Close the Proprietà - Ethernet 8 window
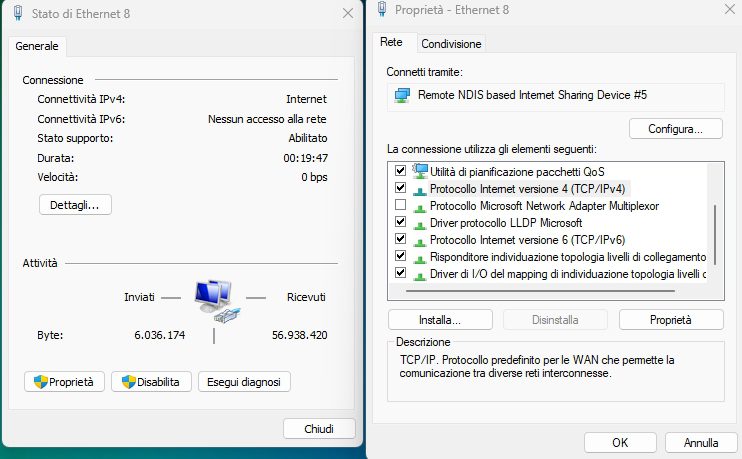 [730, 9]
